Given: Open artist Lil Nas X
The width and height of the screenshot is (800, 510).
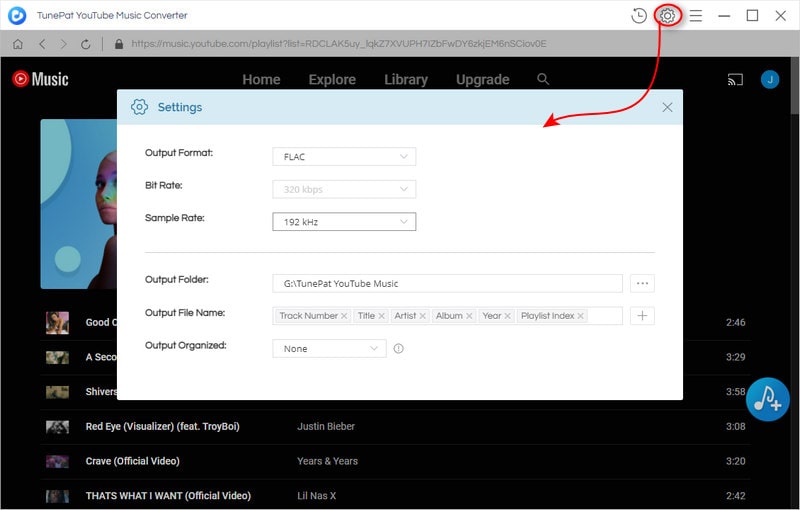Looking at the screenshot, I should pos(317,496).
